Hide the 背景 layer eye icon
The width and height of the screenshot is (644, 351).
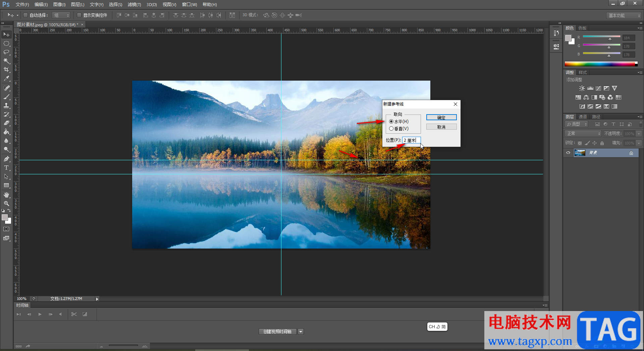pos(568,152)
